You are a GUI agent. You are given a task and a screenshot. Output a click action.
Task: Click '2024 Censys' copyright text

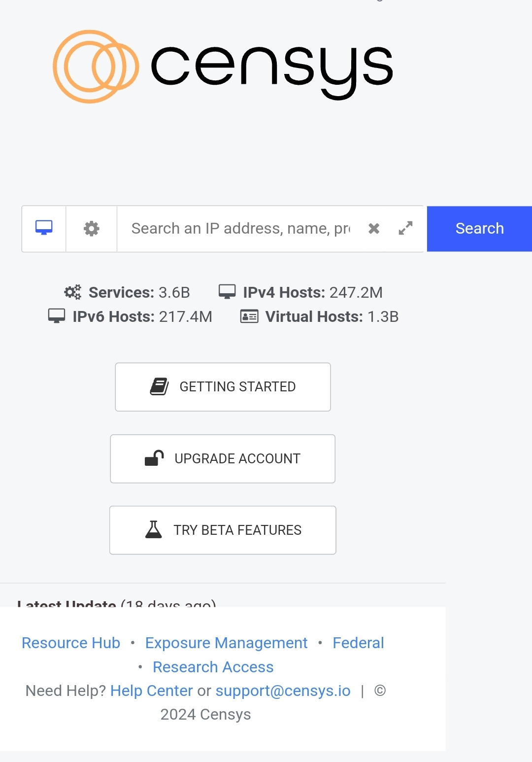[x=206, y=714]
